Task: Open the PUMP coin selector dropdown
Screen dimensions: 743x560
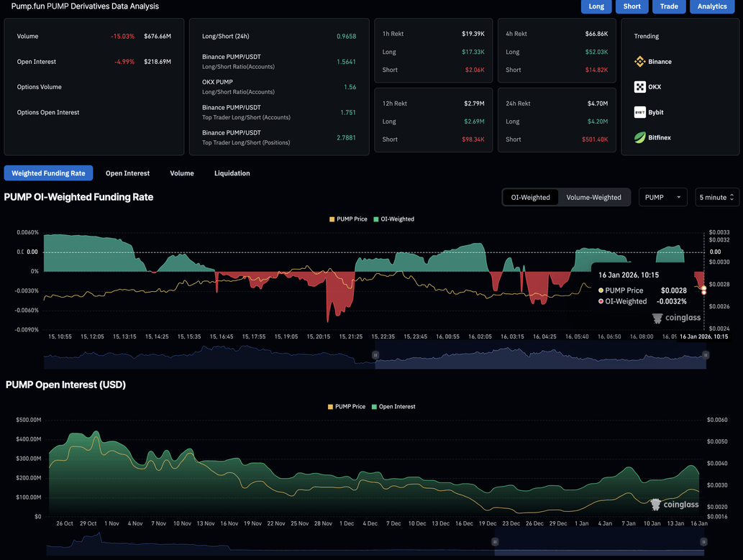Action: [662, 196]
